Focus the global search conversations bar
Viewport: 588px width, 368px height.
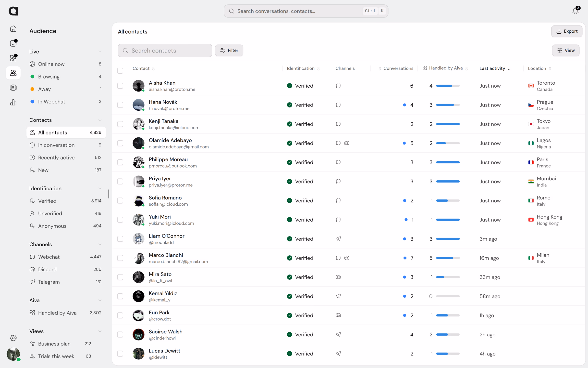(x=306, y=11)
